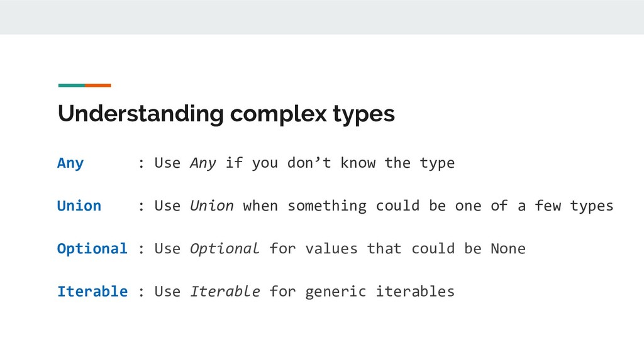Click the slide title 'Understanding complex types'
Screen dimensions: 644x362
[226, 114]
